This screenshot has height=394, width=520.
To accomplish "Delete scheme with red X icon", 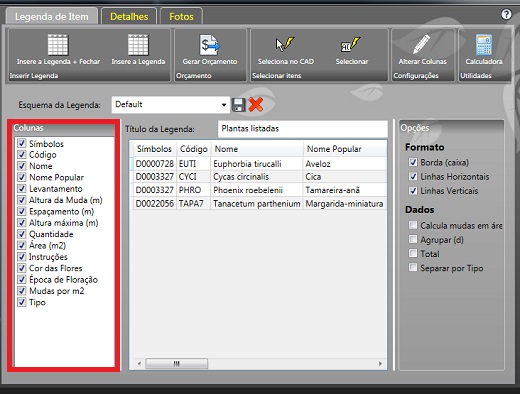I will tap(256, 105).
